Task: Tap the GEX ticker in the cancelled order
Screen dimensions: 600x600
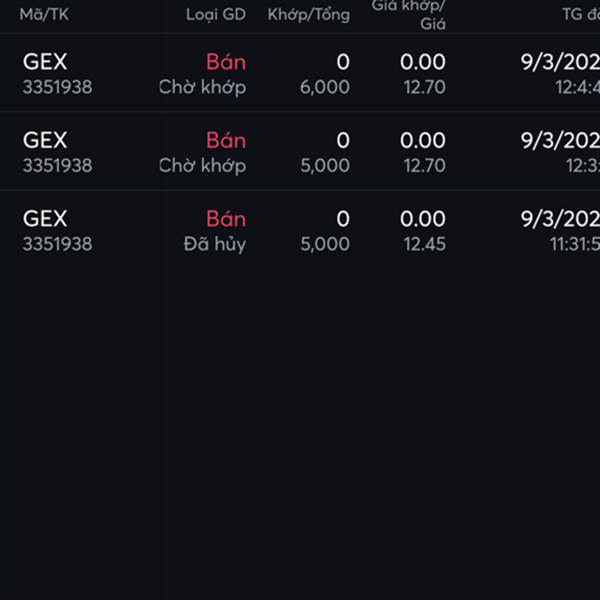Action: click(45, 218)
